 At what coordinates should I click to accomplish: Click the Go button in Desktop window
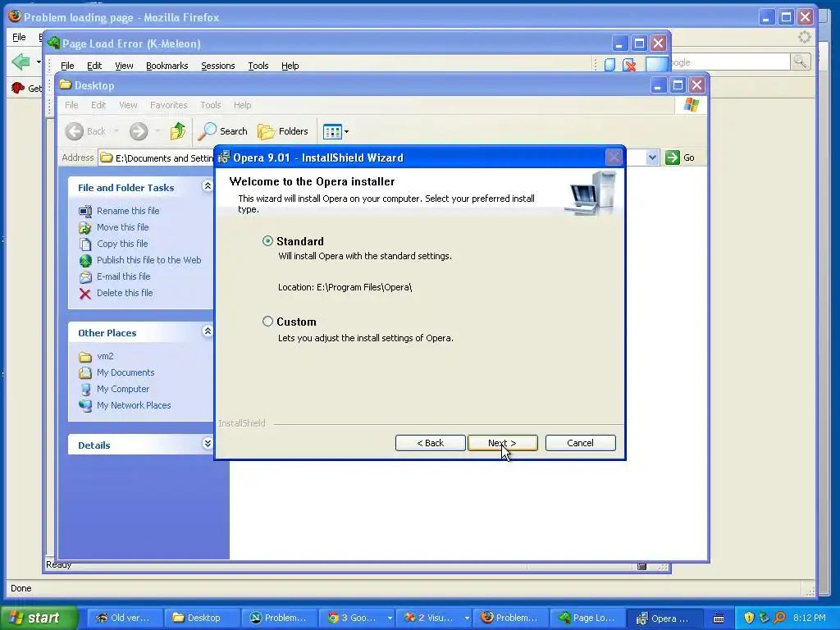click(x=680, y=157)
